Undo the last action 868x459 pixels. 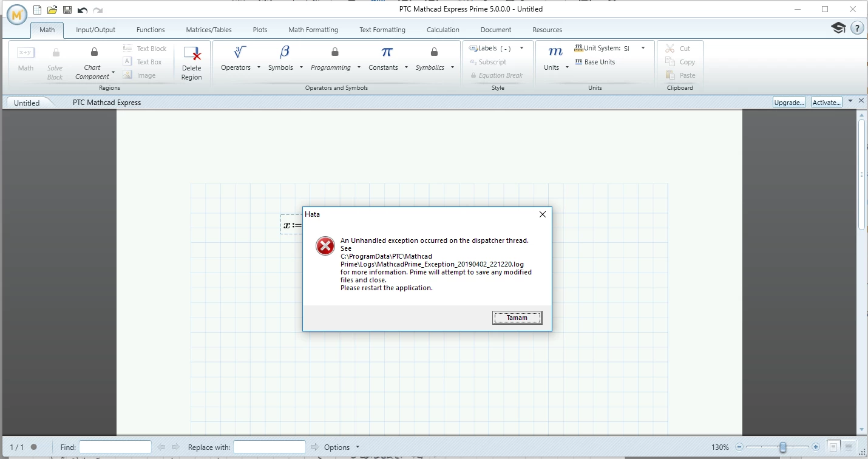pos(83,10)
